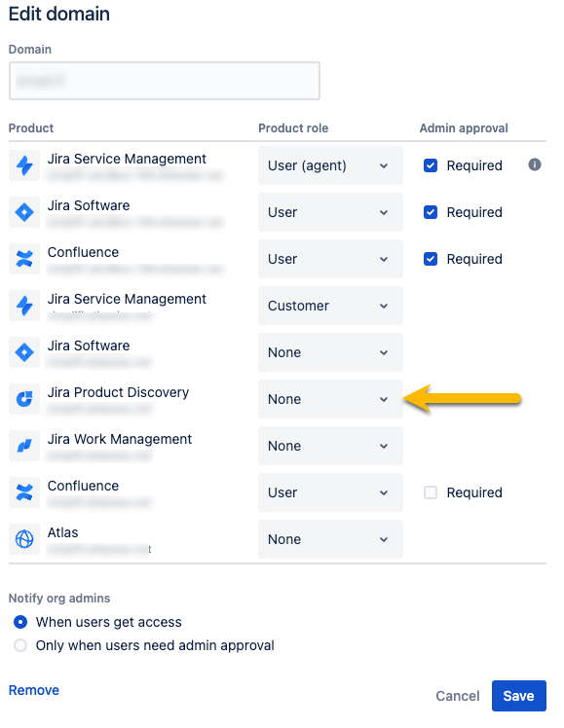Image resolution: width=564 pixels, height=728 pixels.
Task: Uncheck Required for Jira Service Management agent
Action: tap(431, 165)
